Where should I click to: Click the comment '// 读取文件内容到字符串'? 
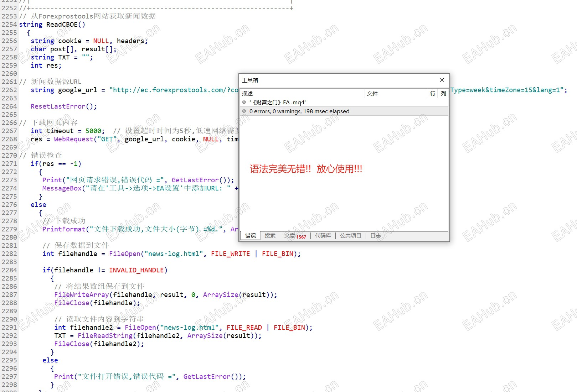click(x=99, y=319)
